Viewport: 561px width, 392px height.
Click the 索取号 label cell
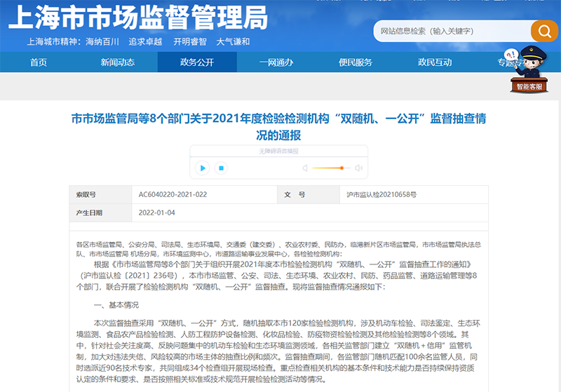[x=100, y=194]
